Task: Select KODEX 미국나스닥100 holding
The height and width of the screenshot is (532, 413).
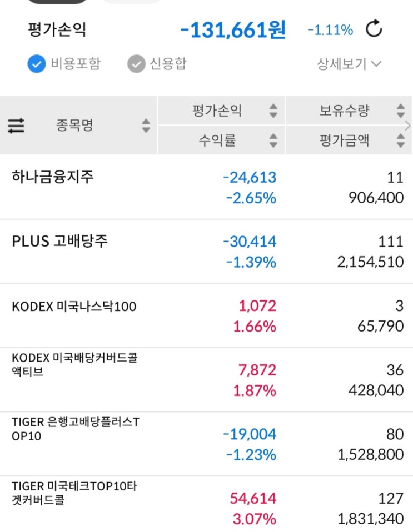Action: pos(74,307)
